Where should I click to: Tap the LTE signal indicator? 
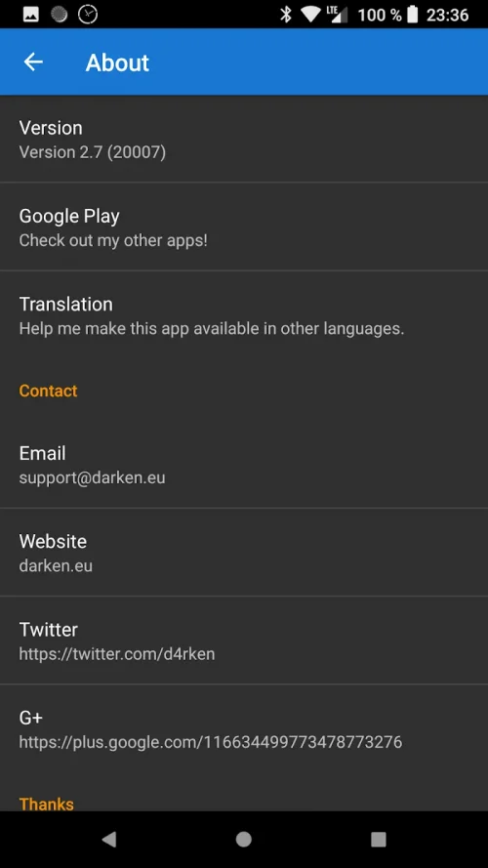337,15
